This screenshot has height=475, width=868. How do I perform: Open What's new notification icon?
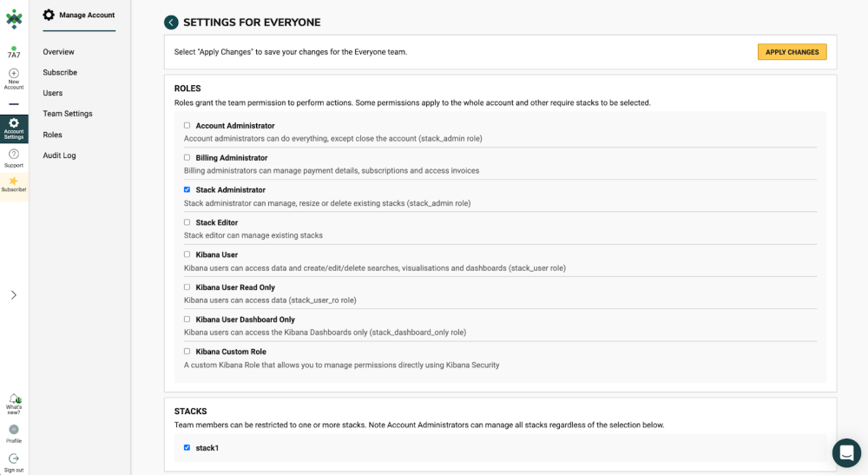14,399
